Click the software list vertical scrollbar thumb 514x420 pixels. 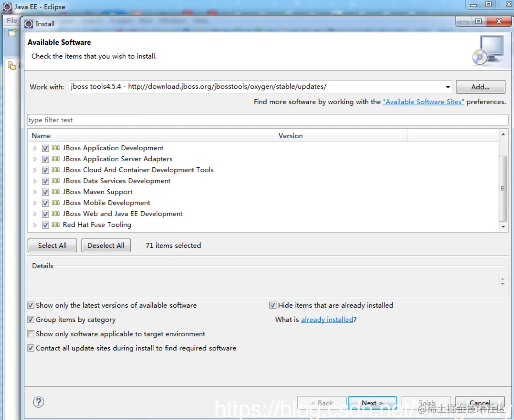tap(503, 189)
